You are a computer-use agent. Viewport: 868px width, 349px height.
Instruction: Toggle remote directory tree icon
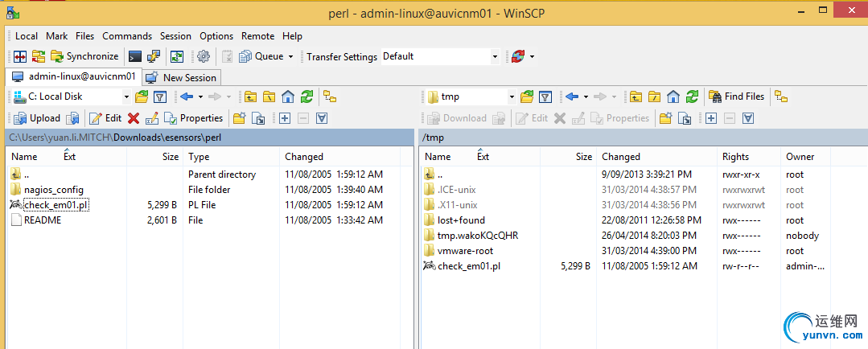[782, 96]
